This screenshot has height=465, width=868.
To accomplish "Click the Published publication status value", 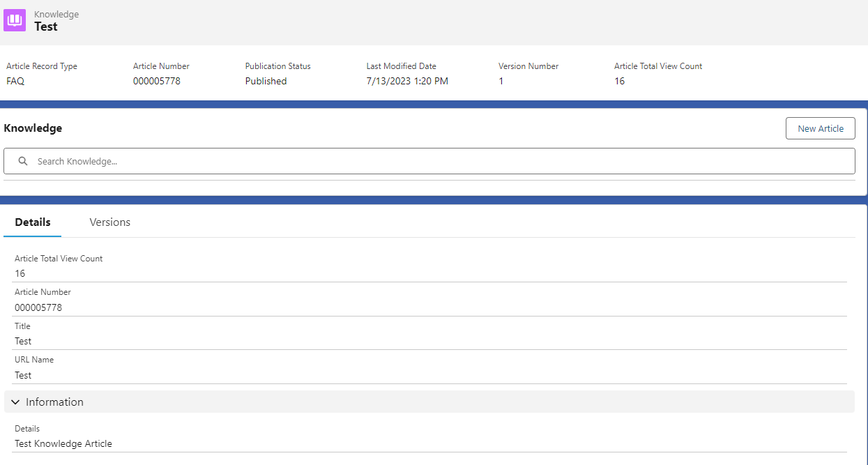I will 266,81.
